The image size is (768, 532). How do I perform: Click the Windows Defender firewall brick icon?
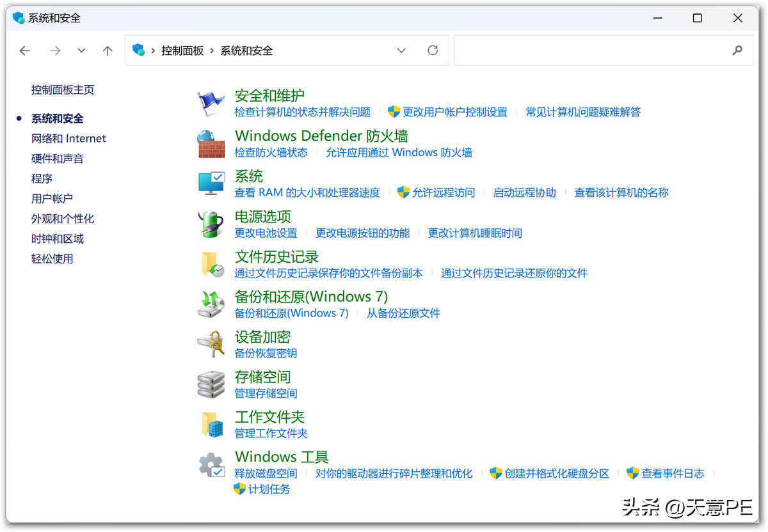tap(211, 144)
